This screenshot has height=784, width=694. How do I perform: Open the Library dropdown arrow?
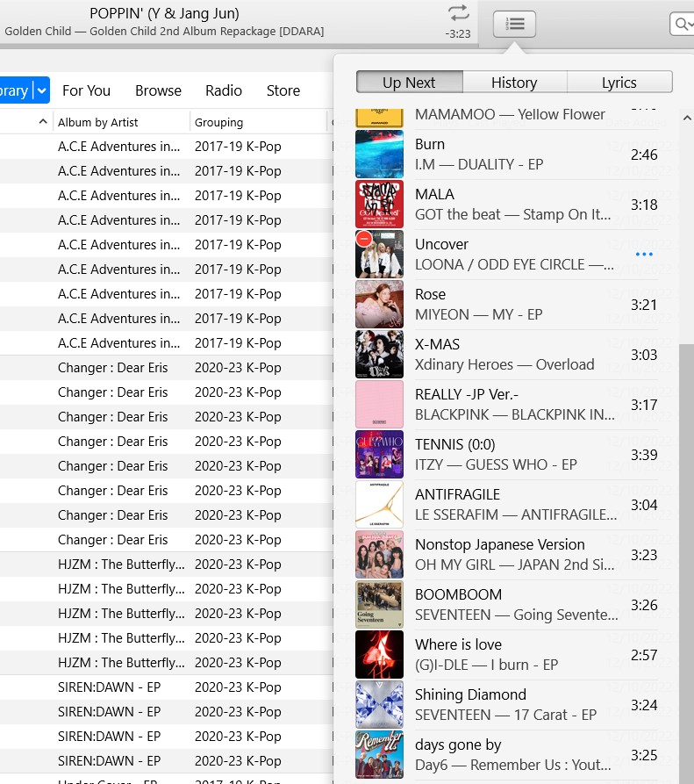click(x=42, y=90)
